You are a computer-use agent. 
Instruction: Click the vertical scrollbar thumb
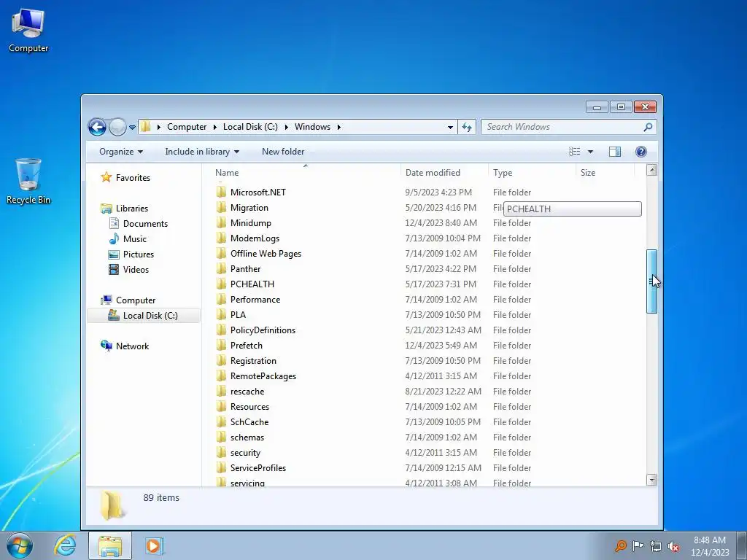click(651, 281)
